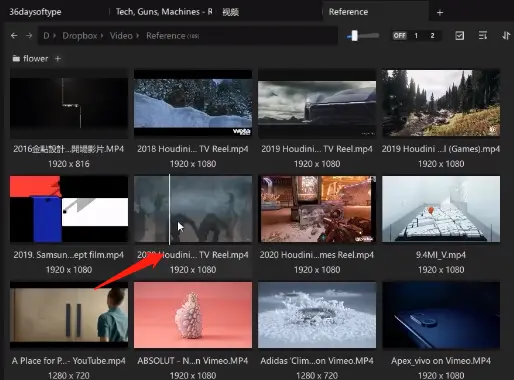Click Reference in the breadcrumb path
Viewport: 514px width, 380px height.
click(165, 35)
